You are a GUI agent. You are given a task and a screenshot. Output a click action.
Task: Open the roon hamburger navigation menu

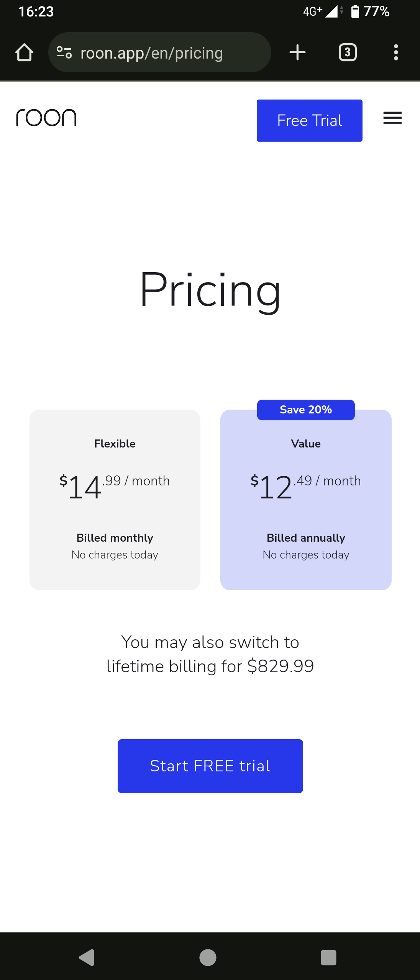tap(392, 118)
